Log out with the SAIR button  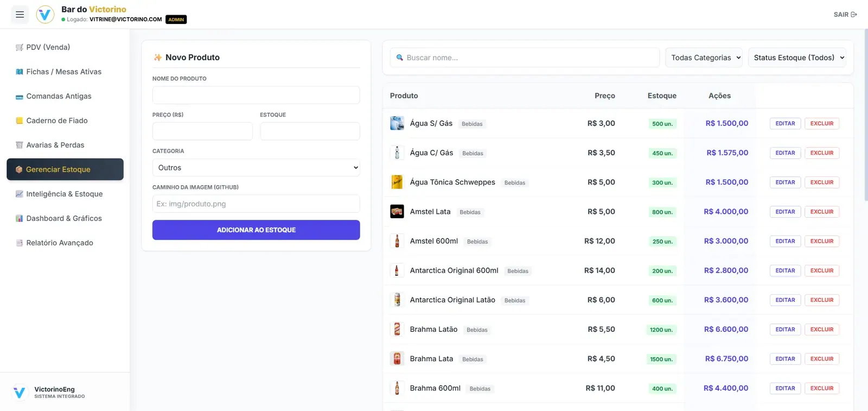(x=845, y=15)
